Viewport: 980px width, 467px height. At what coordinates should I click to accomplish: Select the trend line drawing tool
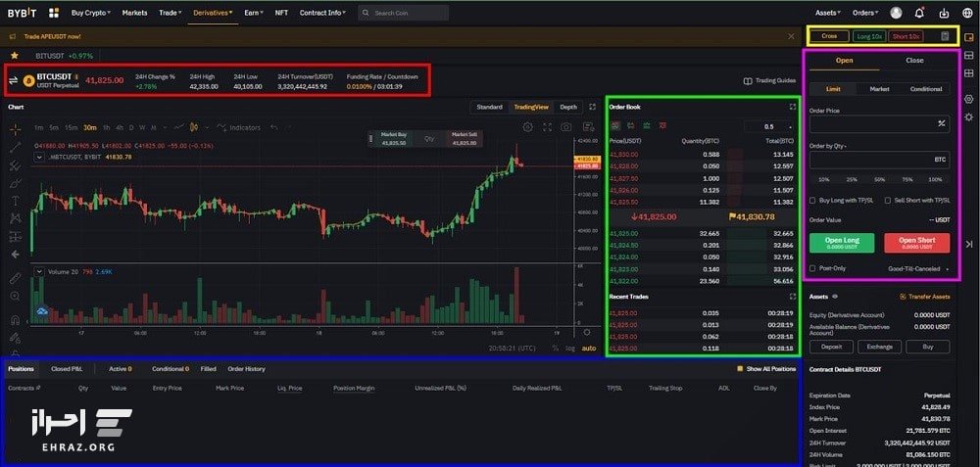pyautogui.click(x=16, y=147)
